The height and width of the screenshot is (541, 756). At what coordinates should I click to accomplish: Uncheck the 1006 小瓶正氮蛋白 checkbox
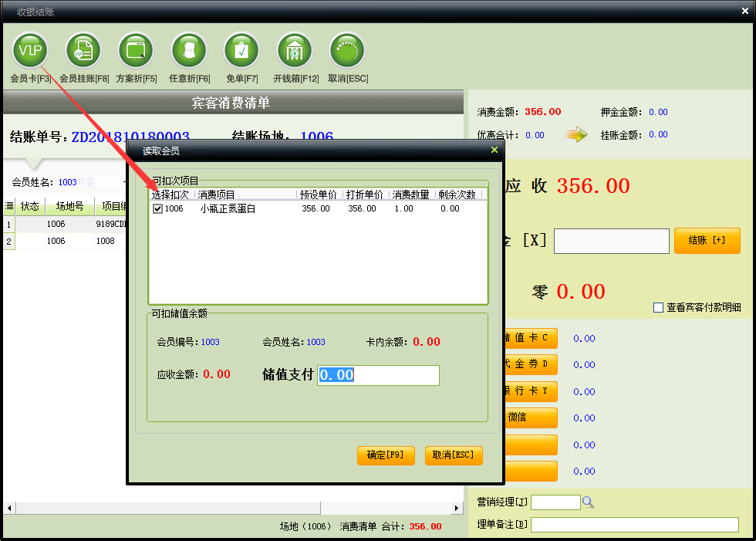point(157,209)
